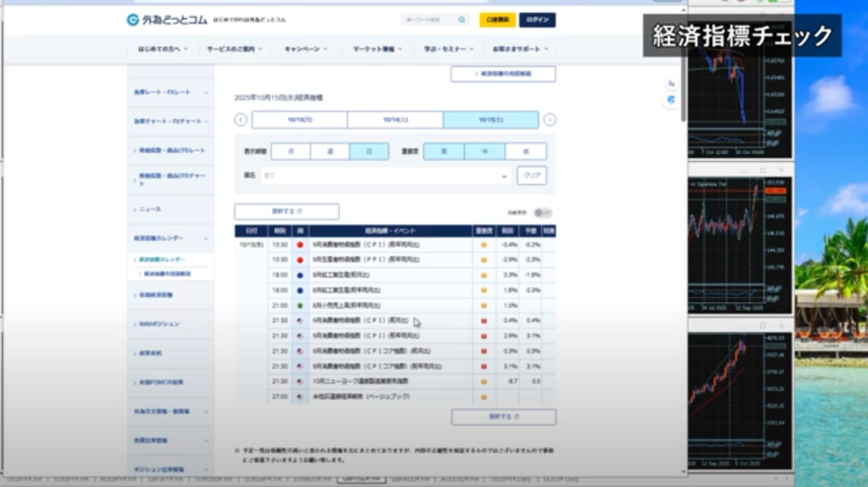
Task: Click the dark blue ログイン button
Action: (x=537, y=20)
